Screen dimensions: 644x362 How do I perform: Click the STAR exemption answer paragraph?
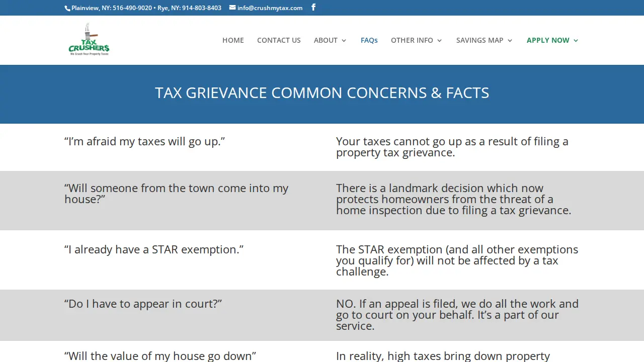coord(457,260)
